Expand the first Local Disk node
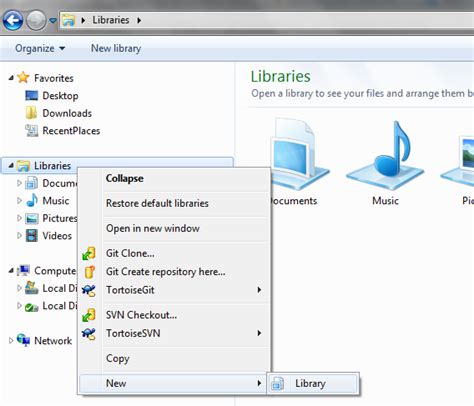The image size is (474, 406). [x=19, y=288]
